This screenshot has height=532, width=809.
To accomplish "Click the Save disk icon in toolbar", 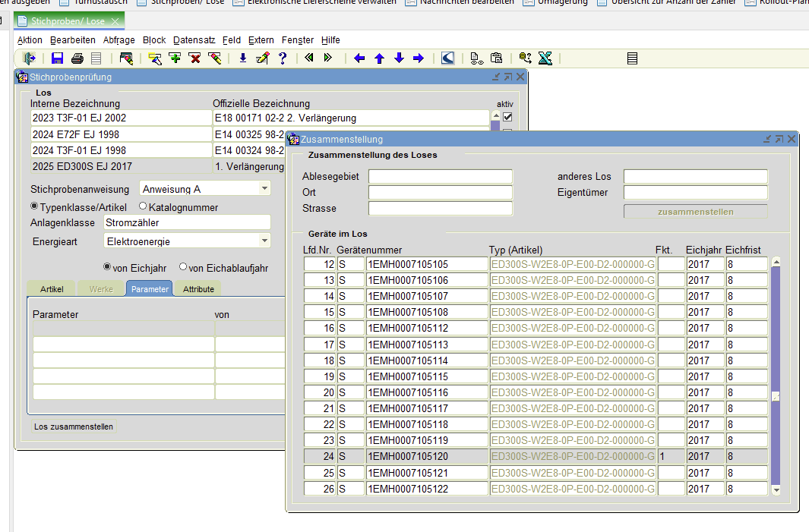I will point(57,58).
